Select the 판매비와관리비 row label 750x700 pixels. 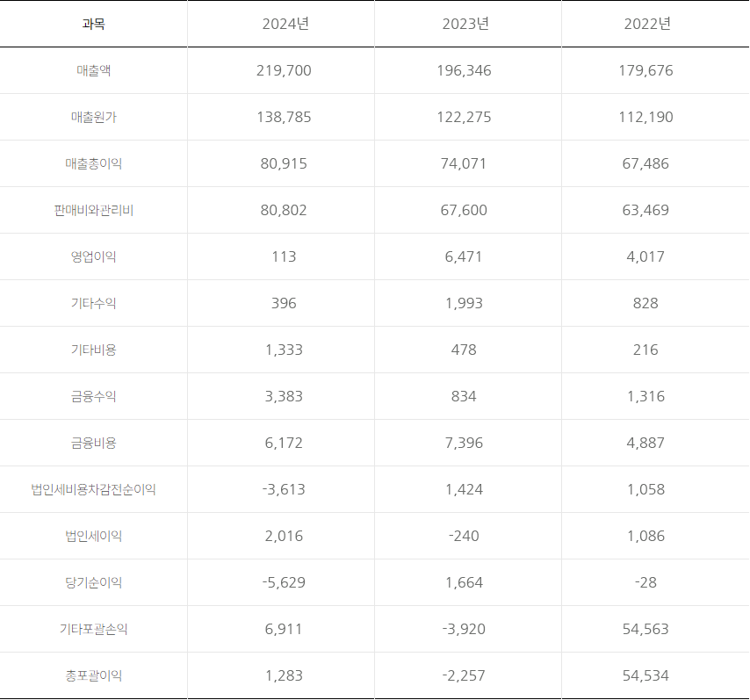coord(93,210)
